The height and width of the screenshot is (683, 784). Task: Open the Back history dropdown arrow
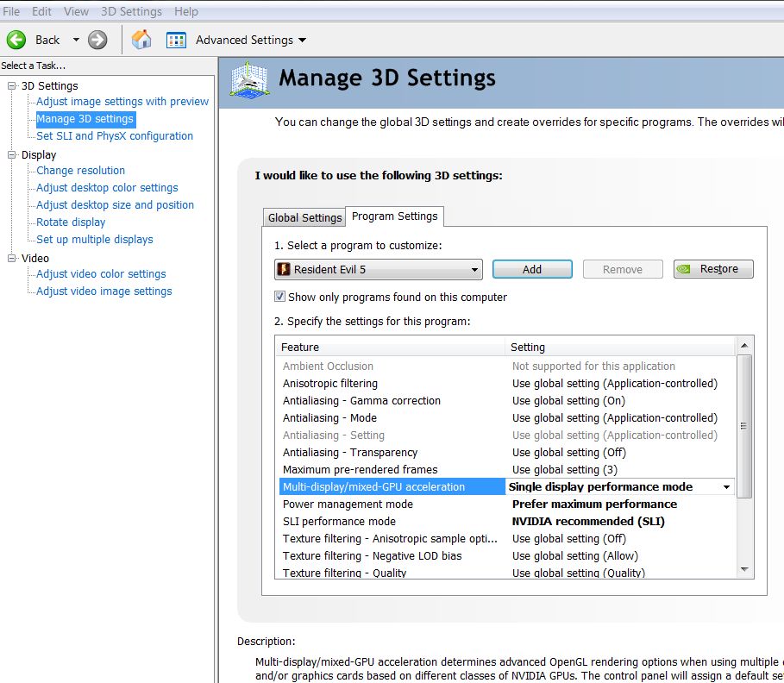click(x=76, y=40)
